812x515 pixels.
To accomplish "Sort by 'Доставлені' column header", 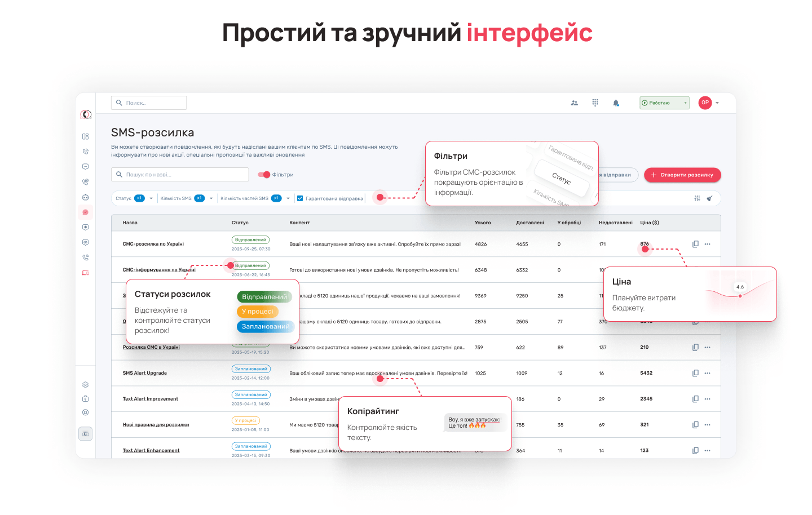I will [530, 223].
